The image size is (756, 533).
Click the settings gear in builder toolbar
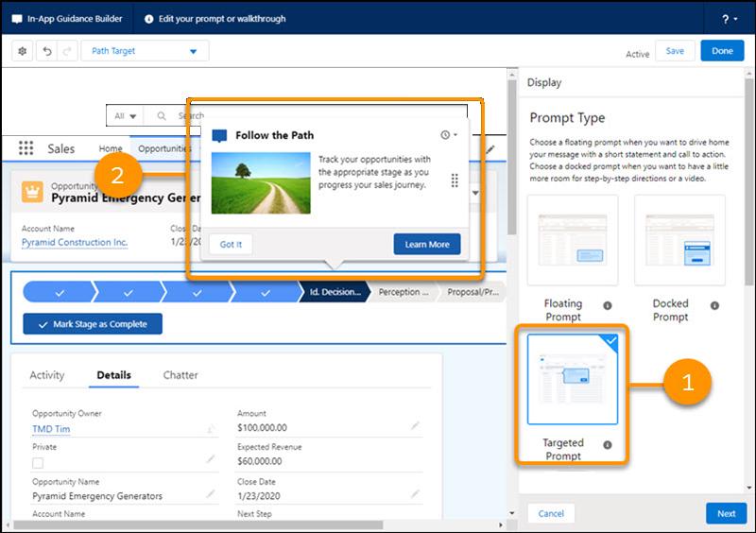[x=23, y=52]
